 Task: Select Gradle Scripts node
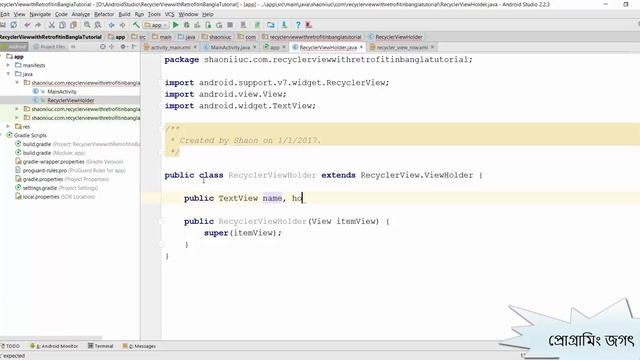(x=30, y=135)
